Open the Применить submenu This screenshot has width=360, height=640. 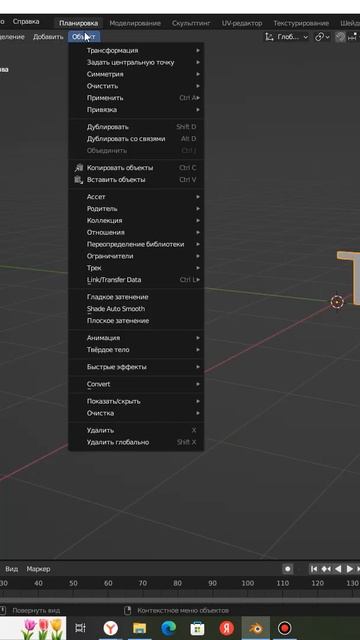click(136, 98)
